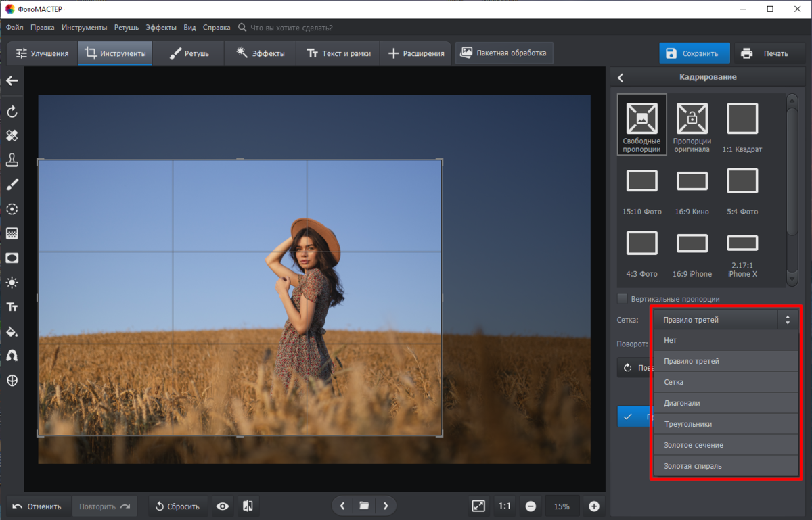Choose the Пропорции оригинала crop preset
The image size is (812, 520).
tap(692, 125)
